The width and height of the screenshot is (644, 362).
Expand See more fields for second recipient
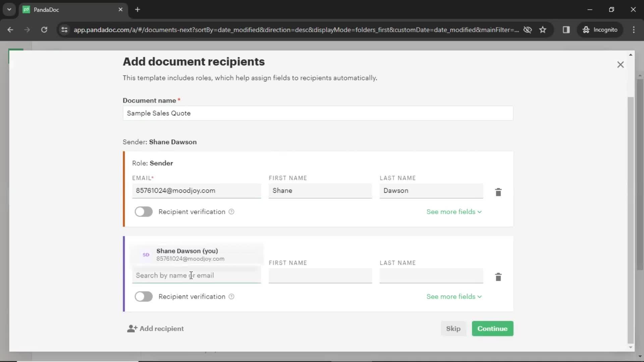[x=454, y=296]
